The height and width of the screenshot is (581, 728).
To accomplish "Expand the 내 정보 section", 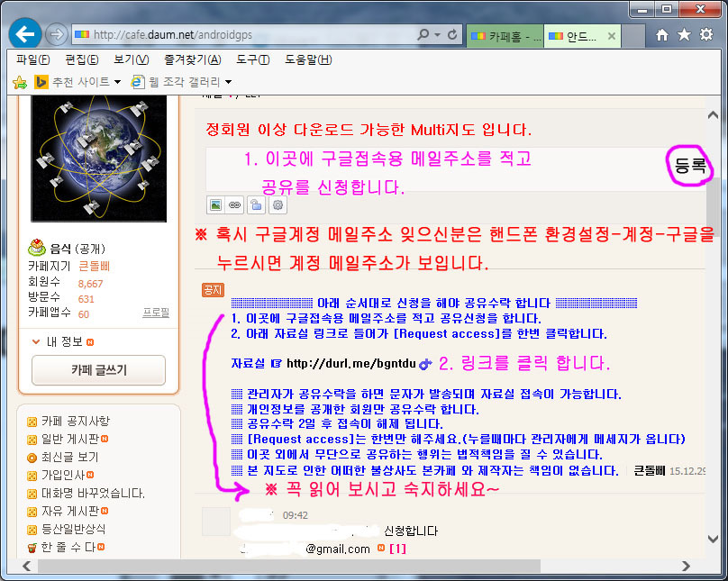I will 63,342.
